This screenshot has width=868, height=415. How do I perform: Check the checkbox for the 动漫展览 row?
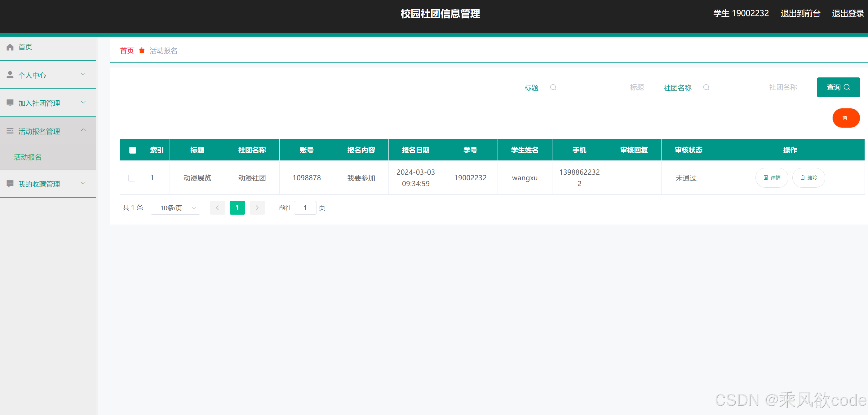point(132,178)
